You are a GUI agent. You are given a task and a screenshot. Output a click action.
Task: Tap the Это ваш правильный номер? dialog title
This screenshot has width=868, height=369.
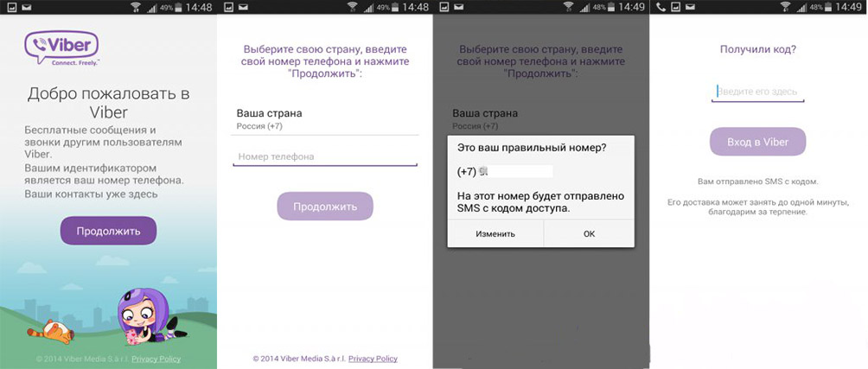pyautogui.click(x=532, y=148)
